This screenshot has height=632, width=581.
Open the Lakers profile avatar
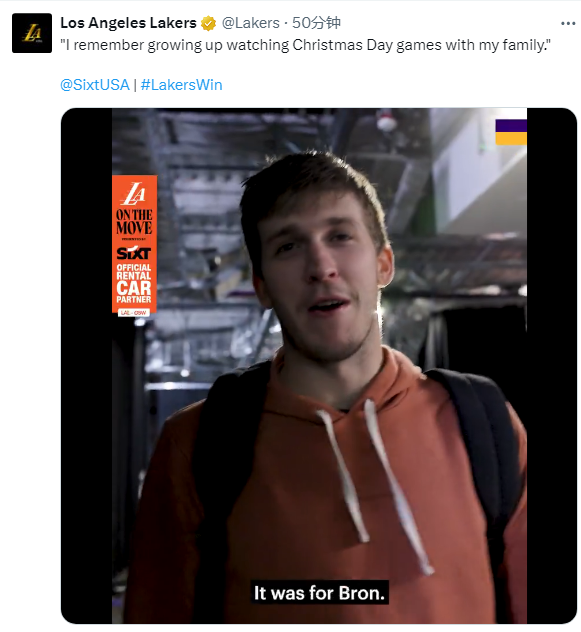click(32, 33)
